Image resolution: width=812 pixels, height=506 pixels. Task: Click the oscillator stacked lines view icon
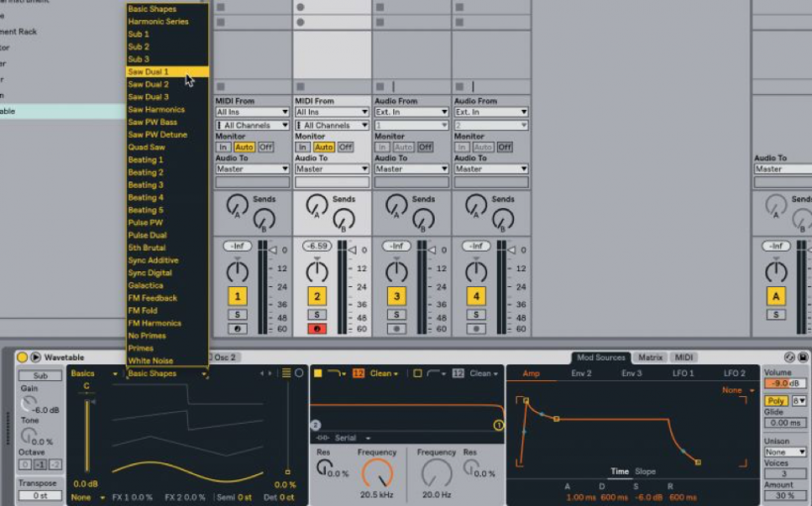coord(286,373)
